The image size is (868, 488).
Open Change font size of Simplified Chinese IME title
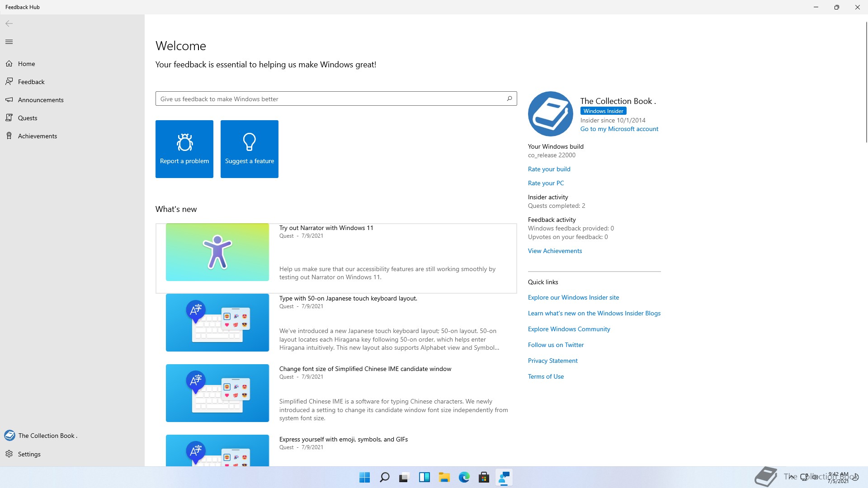point(365,369)
